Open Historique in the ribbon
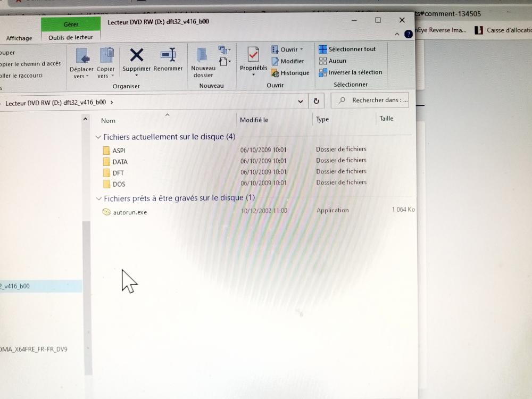This screenshot has height=399, width=532. (x=290, y=73)
